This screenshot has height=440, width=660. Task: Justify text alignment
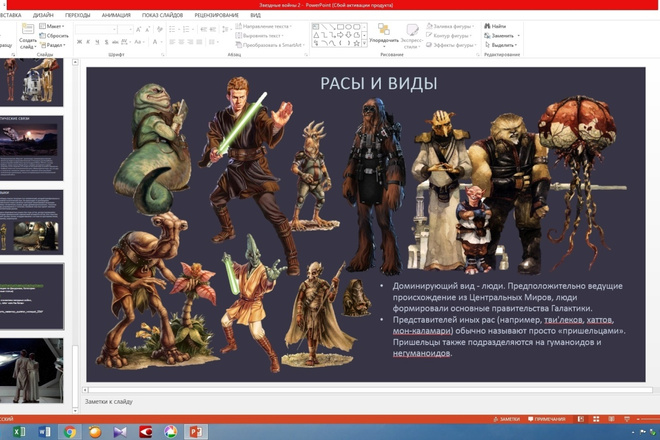[x=199, y=42]
